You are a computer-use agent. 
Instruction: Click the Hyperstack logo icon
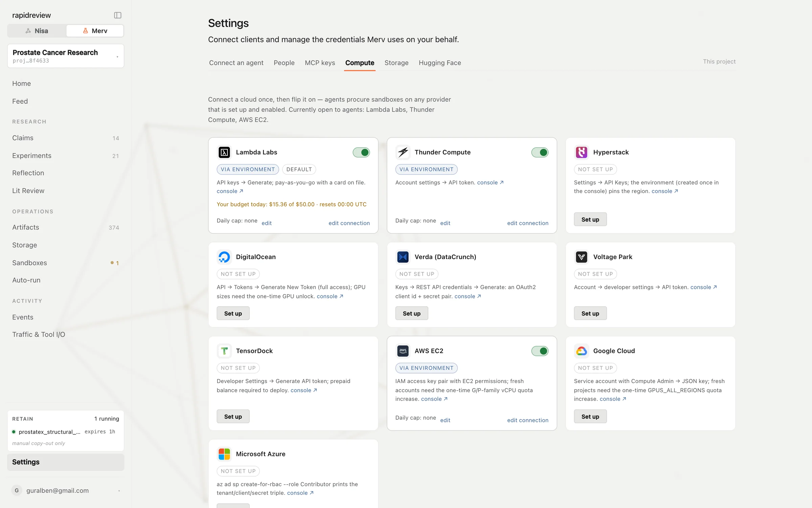tap(581, 152)
